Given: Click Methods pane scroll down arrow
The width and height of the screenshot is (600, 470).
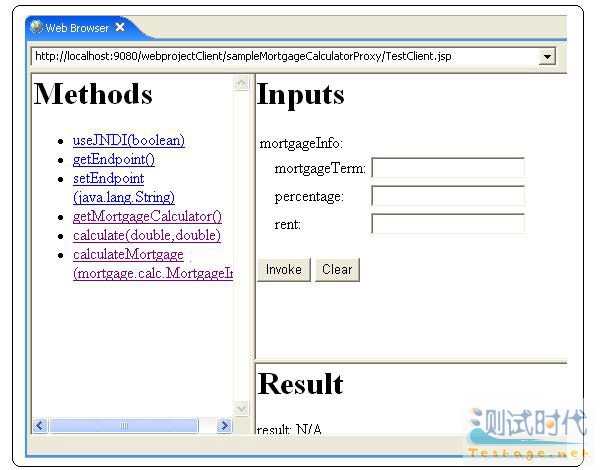Looking at the screenshot, I should click(x=241, y=408).
